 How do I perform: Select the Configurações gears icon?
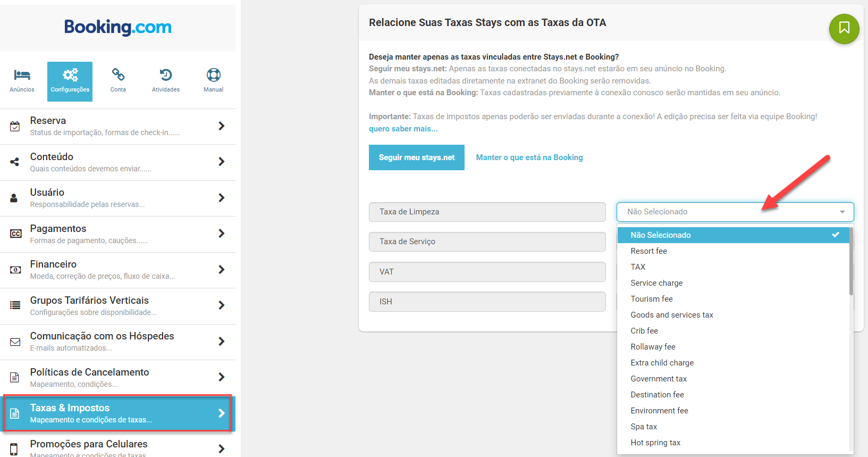(70, 75)
